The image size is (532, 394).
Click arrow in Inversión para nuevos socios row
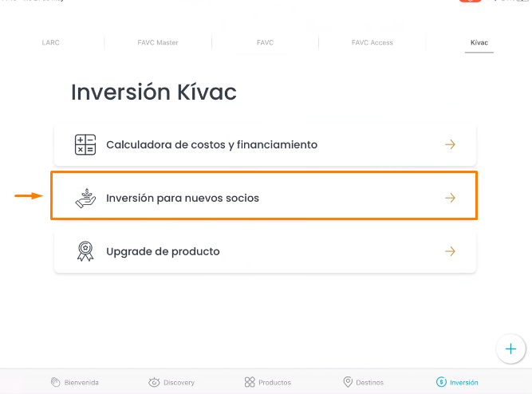coord(450,198)
